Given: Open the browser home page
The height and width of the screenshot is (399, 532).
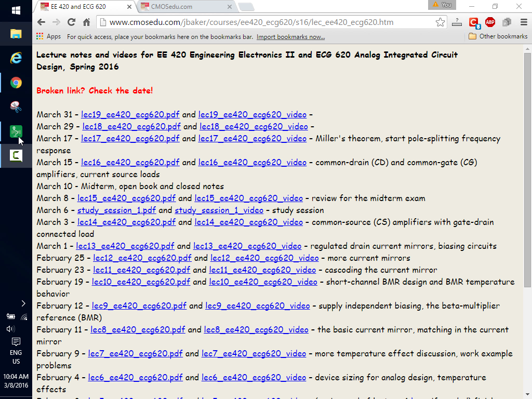Looking at the screenshot, I should pyautogui.click(x=87, y=22).
